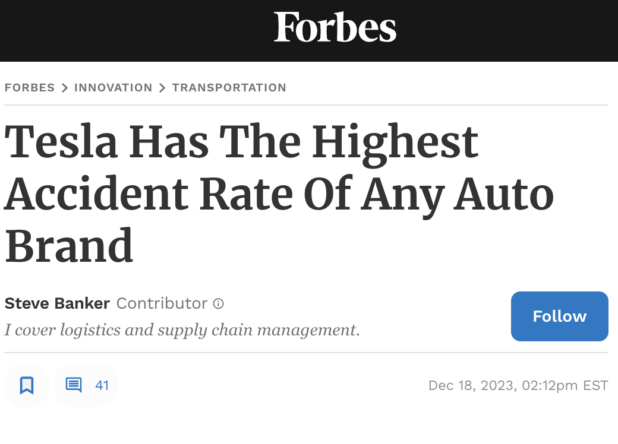Open author Steve Banker's profile
Screen dimensions: 618x444
tap(57, 303)
